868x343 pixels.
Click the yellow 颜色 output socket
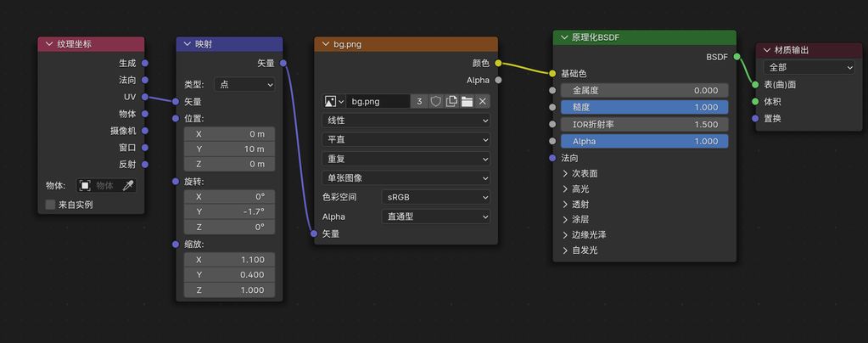(x=498, y=63)
